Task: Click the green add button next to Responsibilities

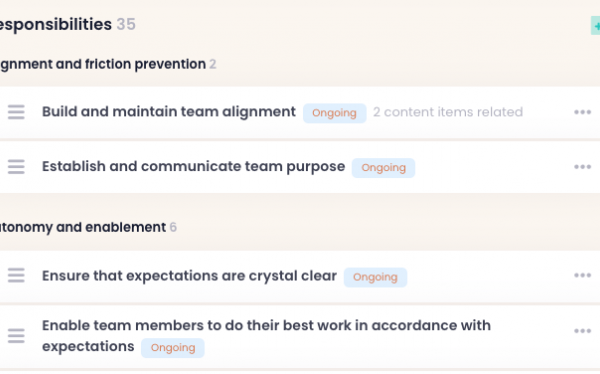Action: coord(595,26)
